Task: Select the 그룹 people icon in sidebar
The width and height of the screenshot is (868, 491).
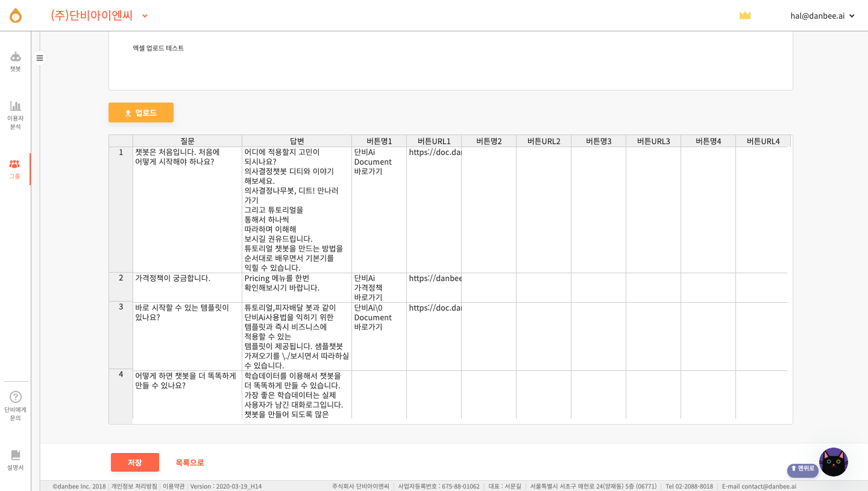Action: click(x=14, y=164)
